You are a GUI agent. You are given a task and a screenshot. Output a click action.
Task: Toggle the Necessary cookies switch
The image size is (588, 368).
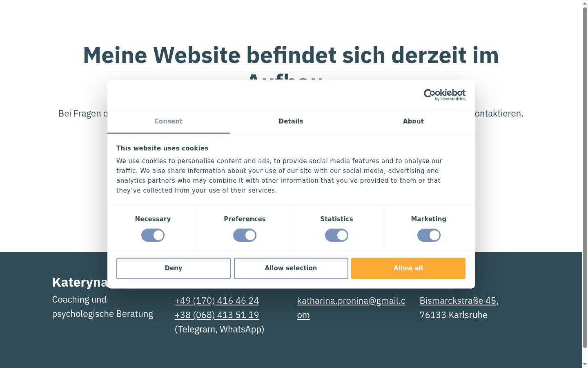tap(153, 235)
